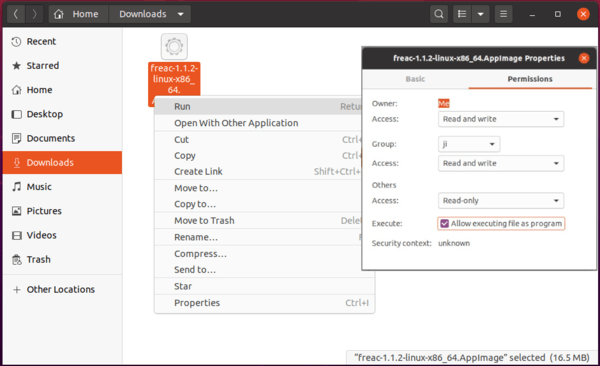Choose Run from the context menu
The height and width of the screenshot is (366, 600).
point(258,106)
